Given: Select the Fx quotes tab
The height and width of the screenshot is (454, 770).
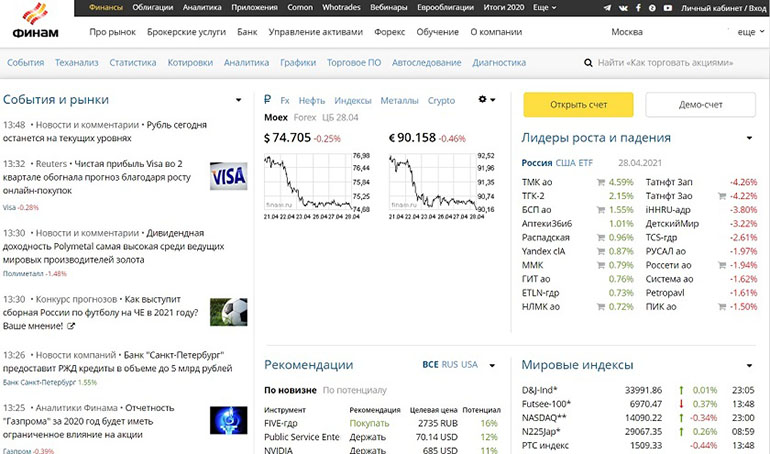Looking at the screenshot, I should coord(285,101).
